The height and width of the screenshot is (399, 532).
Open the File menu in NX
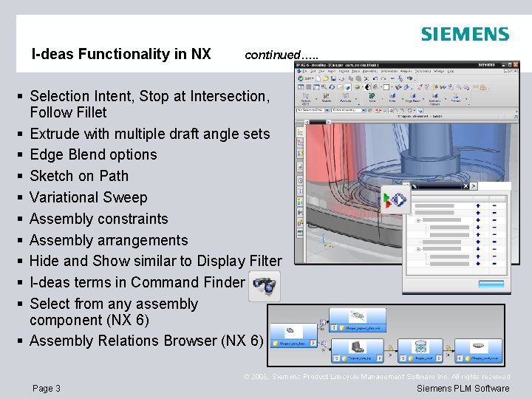[x=304, y=71]
